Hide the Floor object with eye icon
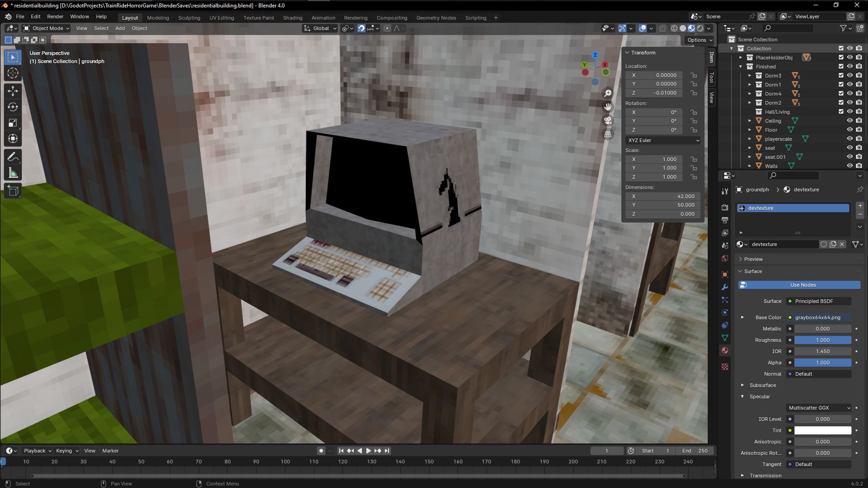This screenshot has height=488, width=868. (850, 130)
